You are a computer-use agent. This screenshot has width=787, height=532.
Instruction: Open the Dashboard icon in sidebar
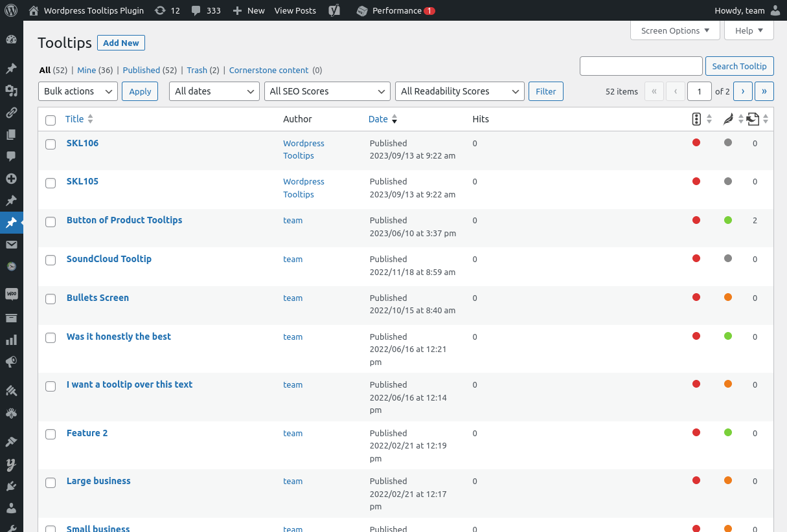coord(11,39)
